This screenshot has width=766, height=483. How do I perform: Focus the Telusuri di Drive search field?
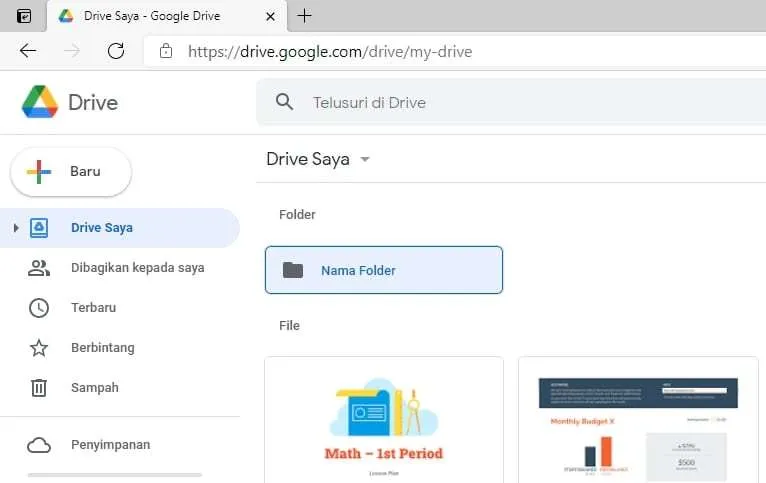511,102
